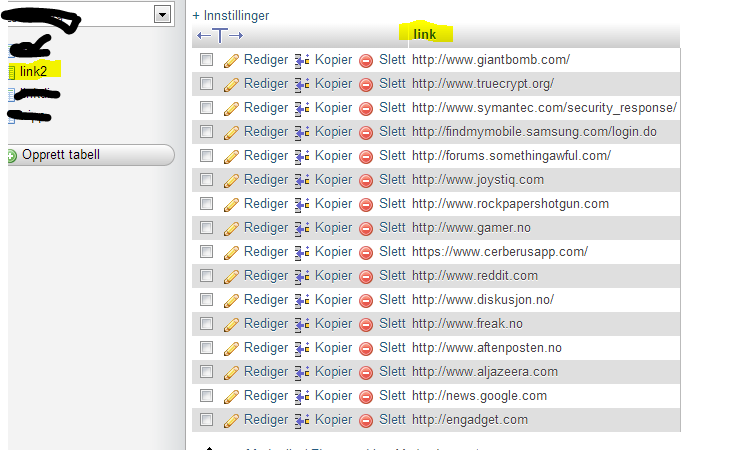Click red delete icon for freak.no row
The height and width of the screenshot is (450, 746).
tap(366, 324)
